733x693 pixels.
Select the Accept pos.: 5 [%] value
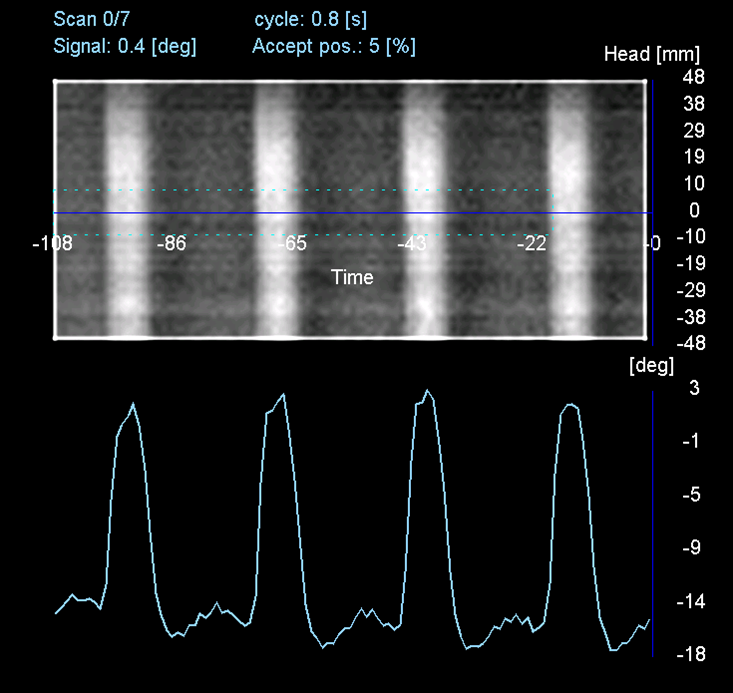tap(334, 45)
